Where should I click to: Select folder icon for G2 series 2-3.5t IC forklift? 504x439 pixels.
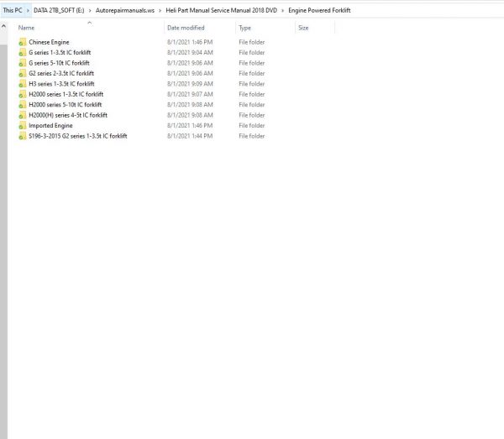pyautogui.click(x=22, y=74)
